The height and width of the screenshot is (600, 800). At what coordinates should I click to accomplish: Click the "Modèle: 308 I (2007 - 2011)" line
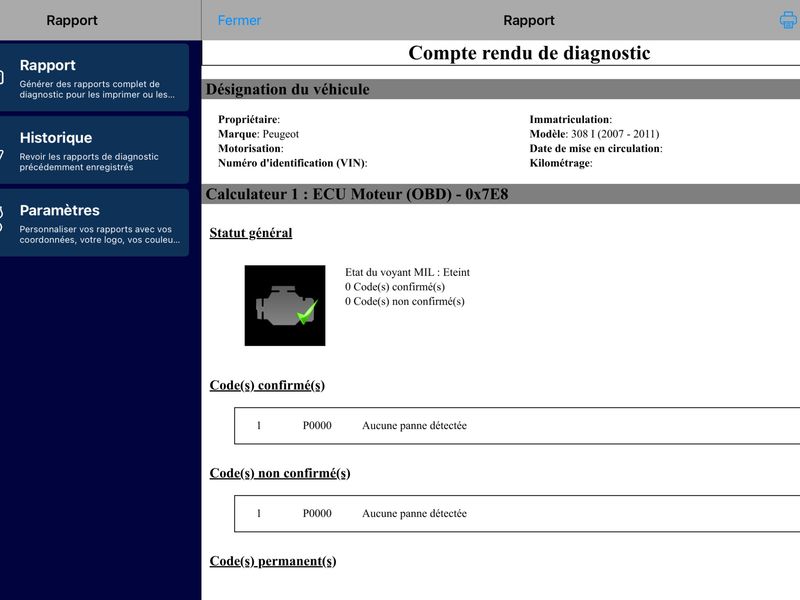click(x=594, y=134)
